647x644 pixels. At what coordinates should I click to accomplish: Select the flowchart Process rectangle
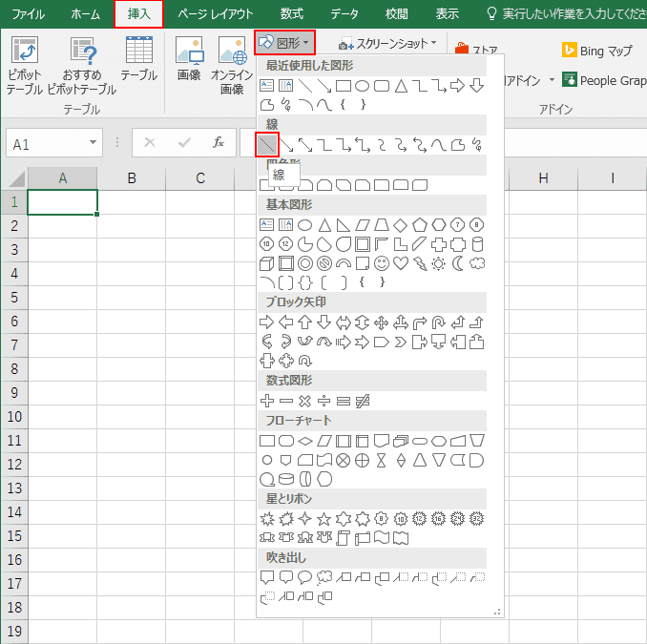(267, 441)
